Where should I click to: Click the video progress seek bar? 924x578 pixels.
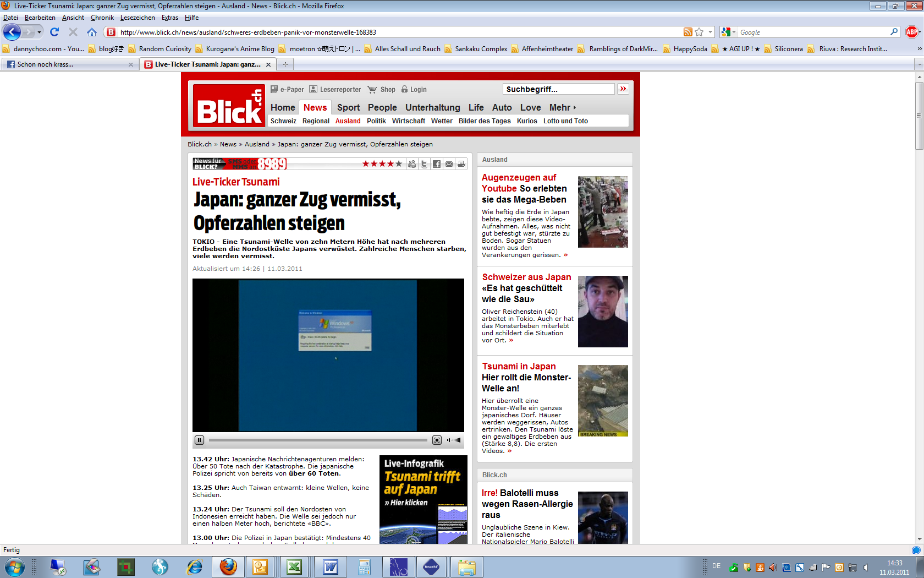(x=318, y=440)
